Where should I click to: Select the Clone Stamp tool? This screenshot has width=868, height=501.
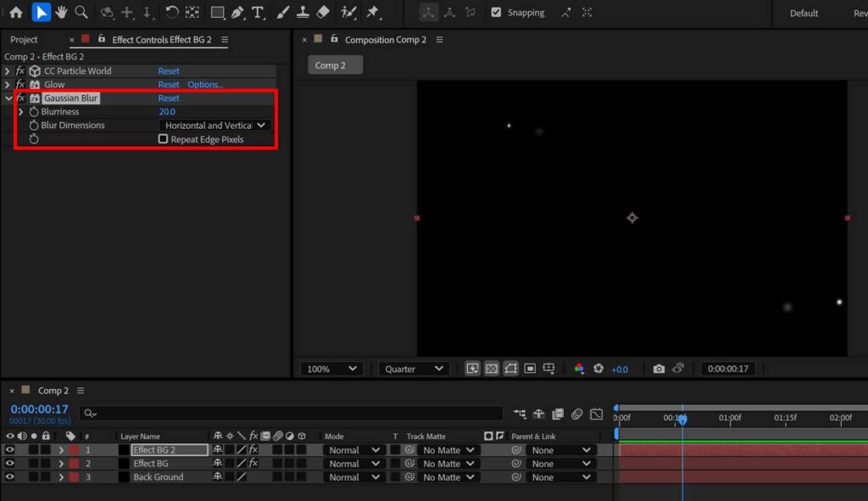click(303, 12)
